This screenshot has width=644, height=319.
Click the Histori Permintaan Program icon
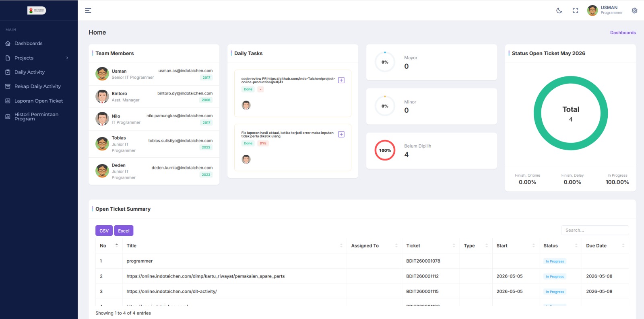(x=8, y=117)
